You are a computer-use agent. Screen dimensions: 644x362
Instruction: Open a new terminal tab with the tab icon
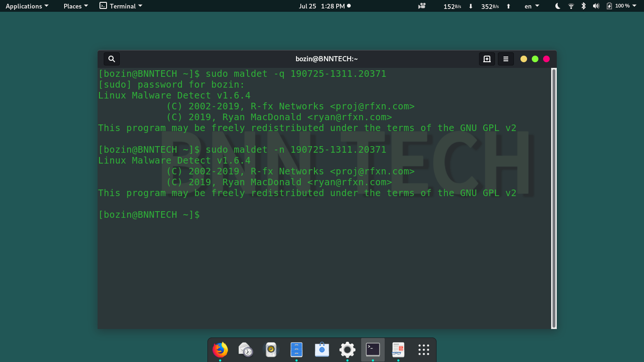487,58
